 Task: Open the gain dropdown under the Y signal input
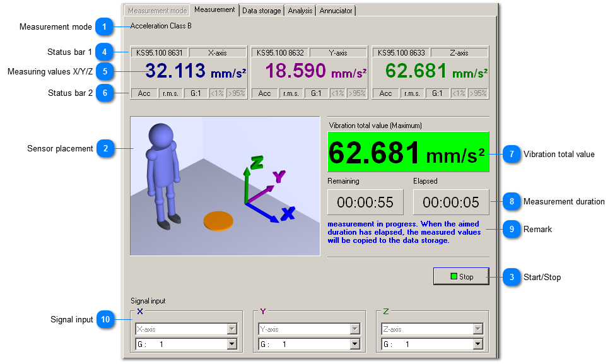tap(355, 343)
